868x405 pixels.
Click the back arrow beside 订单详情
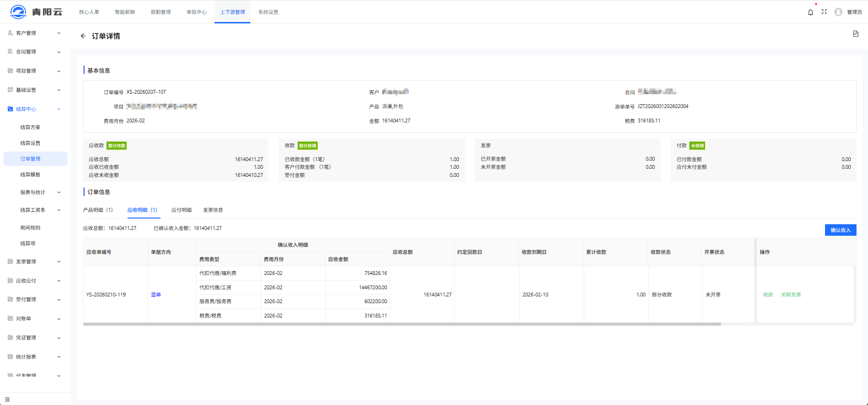[83, 36]
